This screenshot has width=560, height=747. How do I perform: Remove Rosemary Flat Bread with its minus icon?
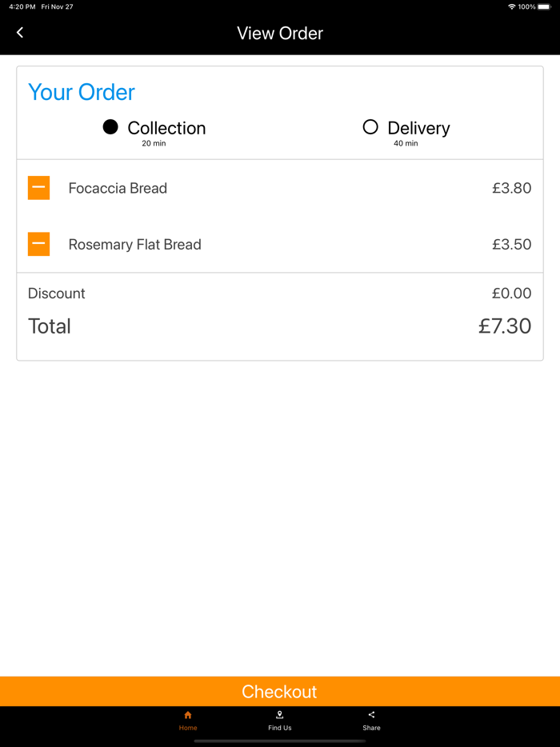click(x=38, y=244)
